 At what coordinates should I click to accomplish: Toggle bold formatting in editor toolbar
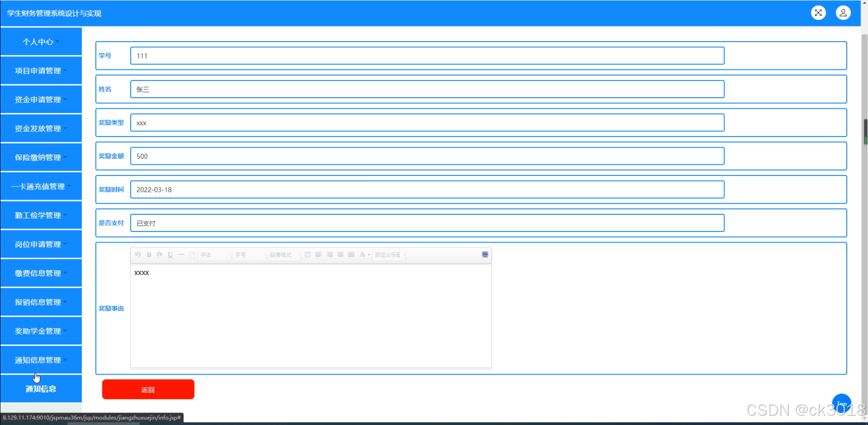[x=149, y=255]
